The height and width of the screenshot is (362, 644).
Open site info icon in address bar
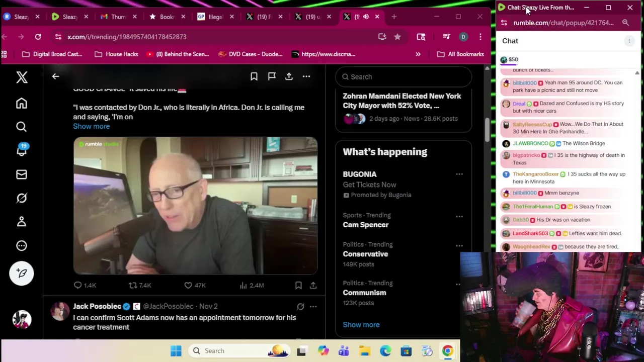coord(58,37)
